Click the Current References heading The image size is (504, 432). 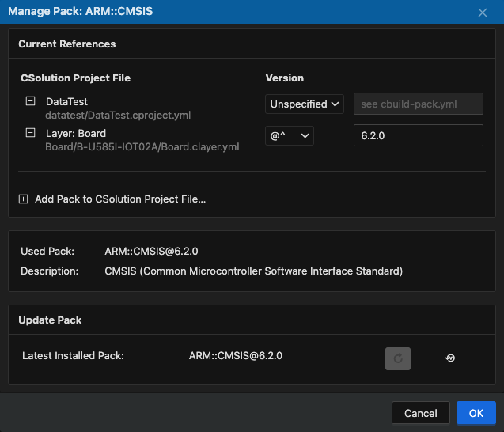click(66, 44)
